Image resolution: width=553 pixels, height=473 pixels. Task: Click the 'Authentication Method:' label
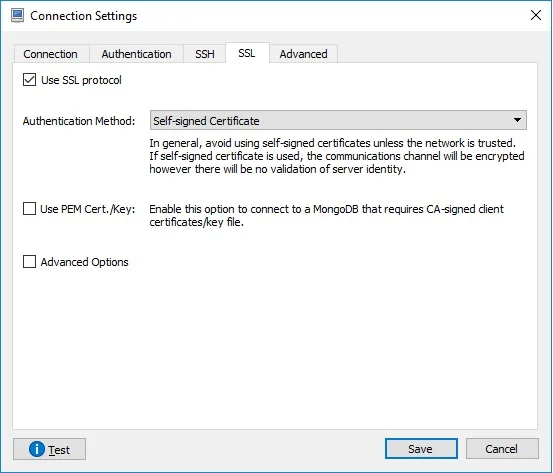tap(79, 121)
